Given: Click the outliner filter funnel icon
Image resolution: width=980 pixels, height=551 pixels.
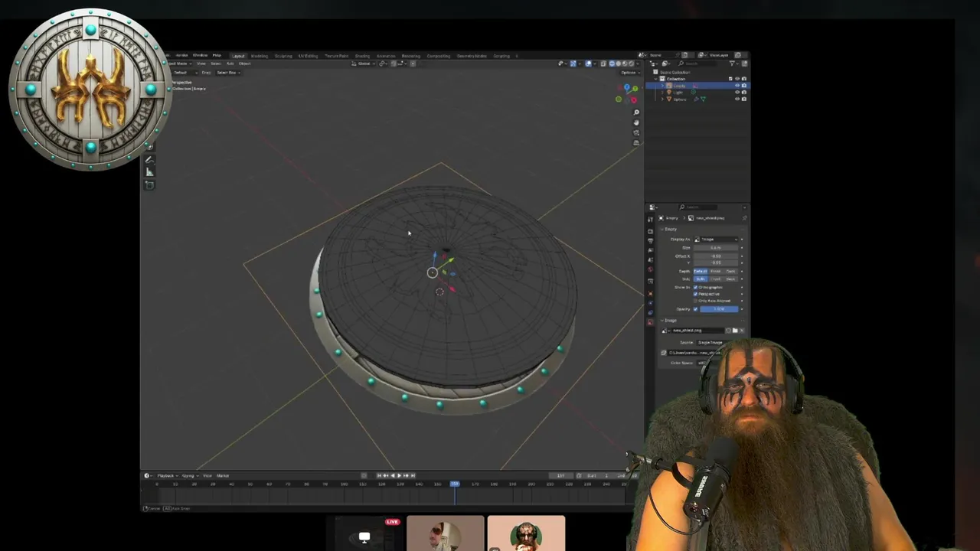Looking at the screenshot, I should (732, 64).
